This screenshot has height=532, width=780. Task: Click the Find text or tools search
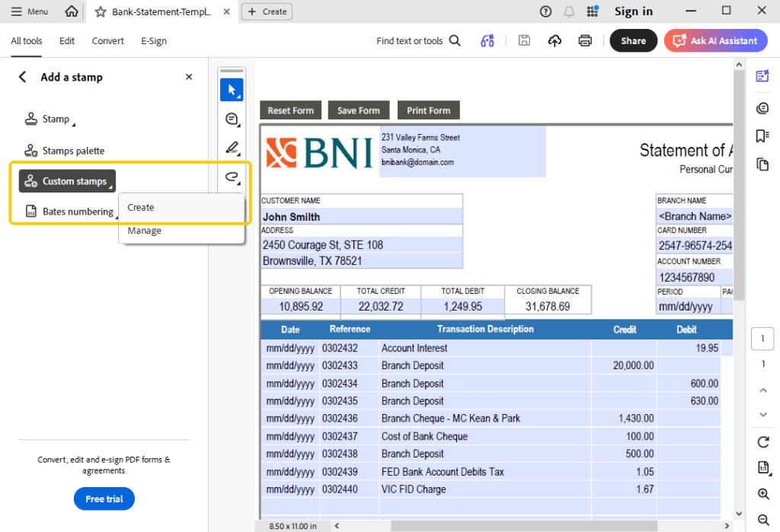point(418,41)
